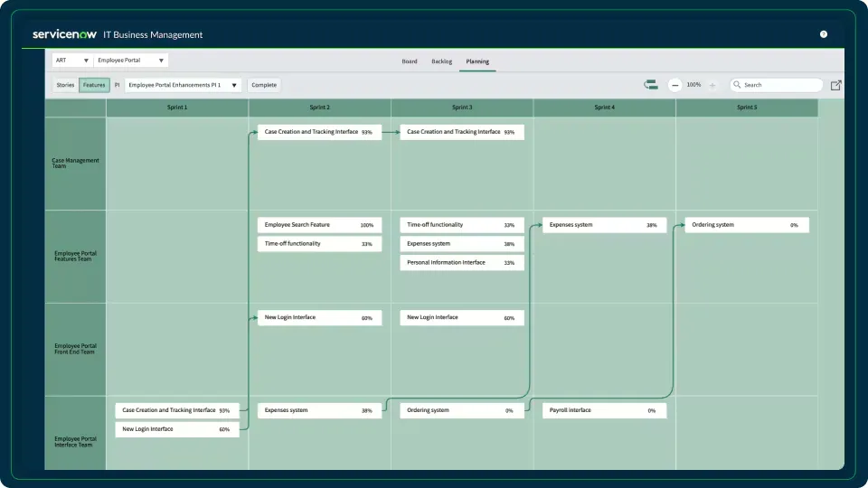868x488 pixels.
Task: Open the Personal Information Interface card
Action: pyautogui.click(x=462, y=263)
